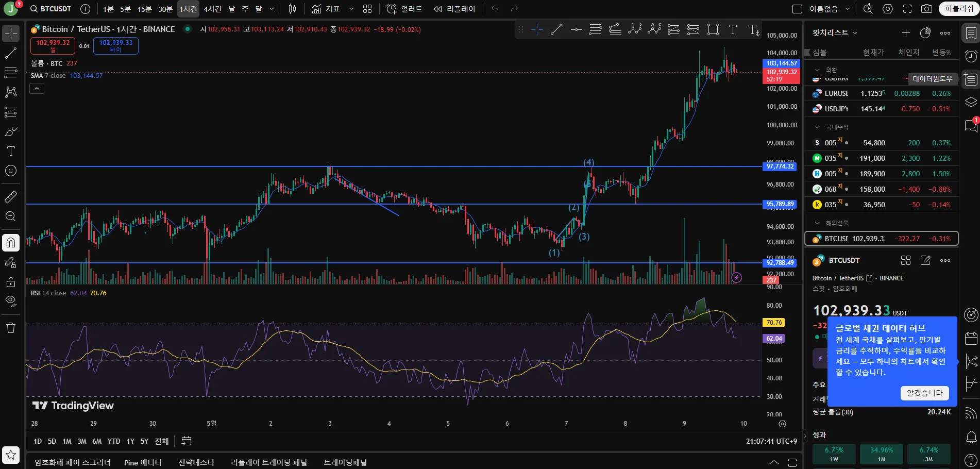980x469 pixels.
Task: Toggle the watchlist panel in right sidebar
Action: [x=971, y=33]
